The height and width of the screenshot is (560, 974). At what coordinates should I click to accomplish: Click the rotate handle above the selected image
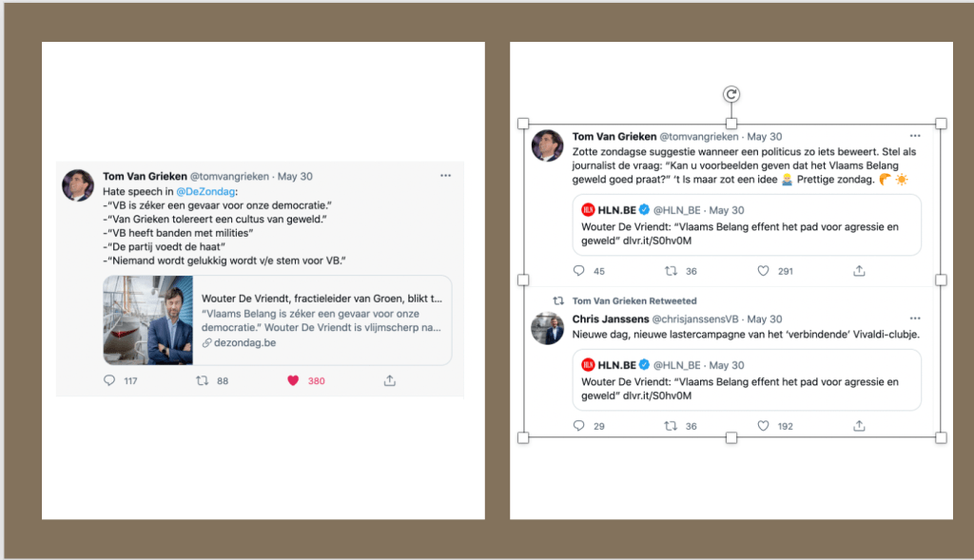(x=730, y=94)
